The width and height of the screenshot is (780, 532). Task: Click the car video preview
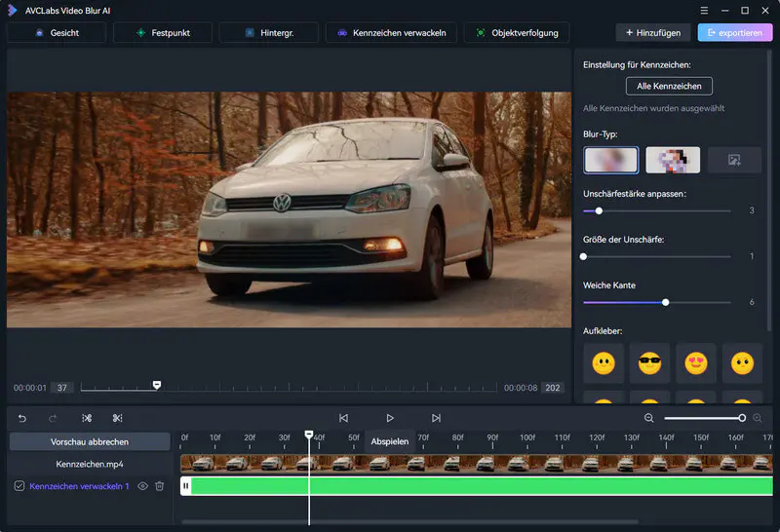(289, 209)
